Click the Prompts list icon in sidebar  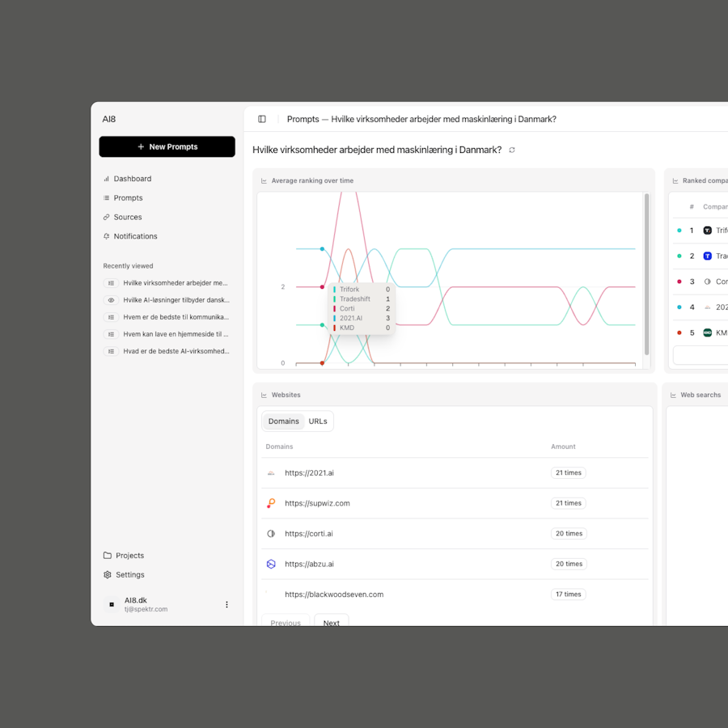(107, 198)
